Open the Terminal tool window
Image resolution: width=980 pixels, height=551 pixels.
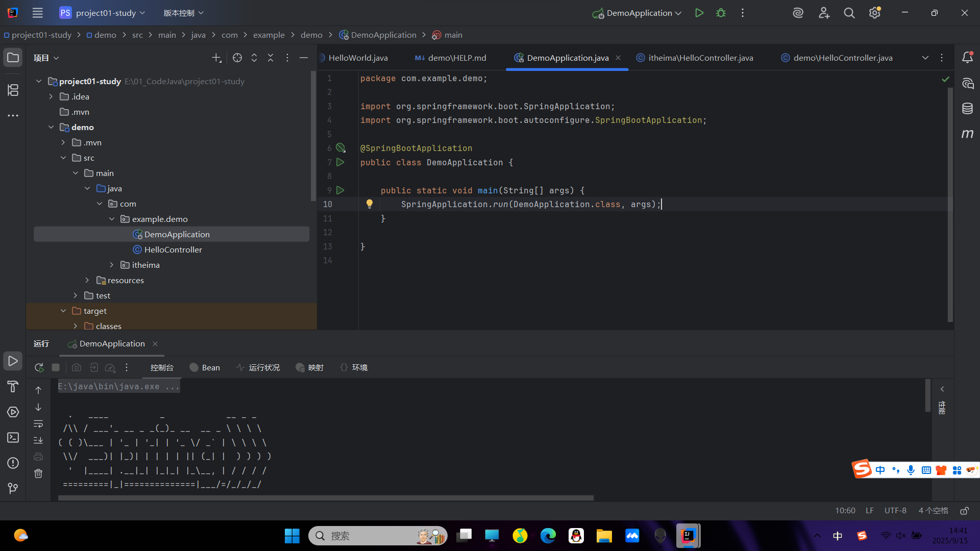[13, 437]
